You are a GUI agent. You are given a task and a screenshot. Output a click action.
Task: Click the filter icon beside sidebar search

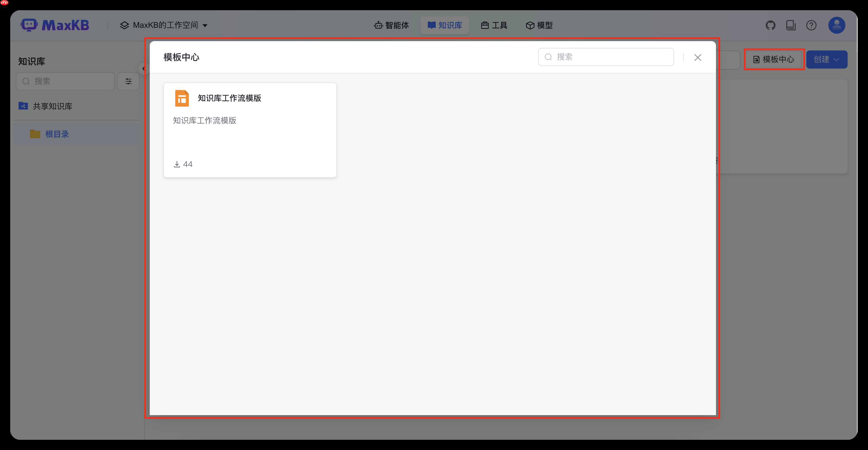click(x=128, y=81)
